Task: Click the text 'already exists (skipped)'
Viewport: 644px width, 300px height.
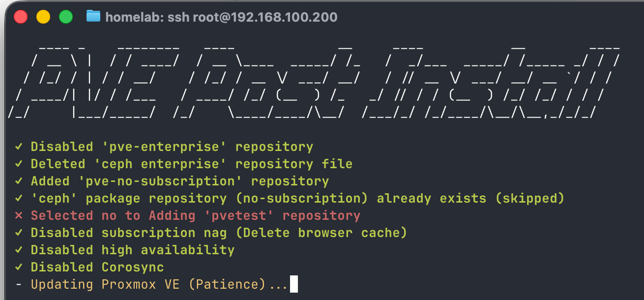Action: [x=470, y=198]
